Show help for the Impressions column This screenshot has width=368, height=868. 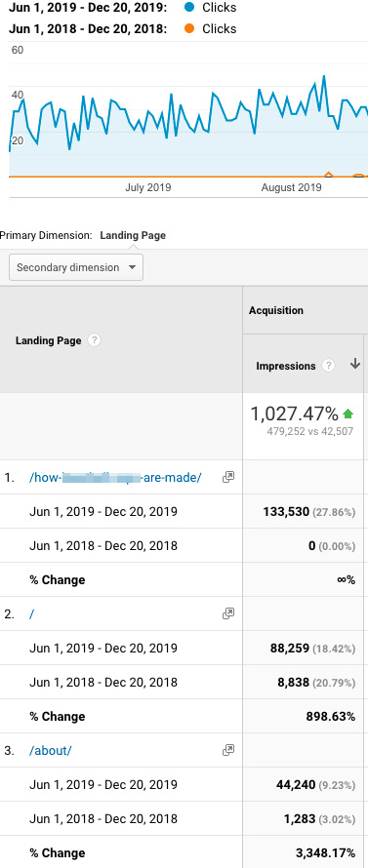(x=329, y=366)
